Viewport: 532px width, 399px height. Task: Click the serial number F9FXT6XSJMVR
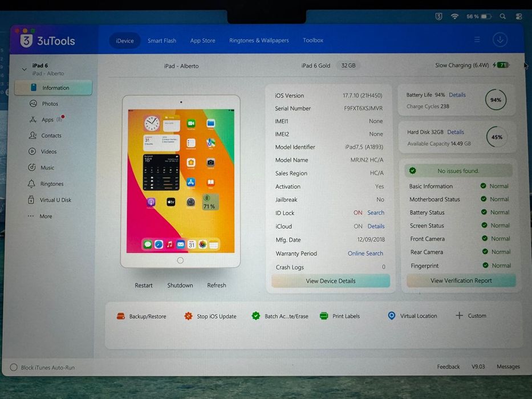(x=363, y=108)
